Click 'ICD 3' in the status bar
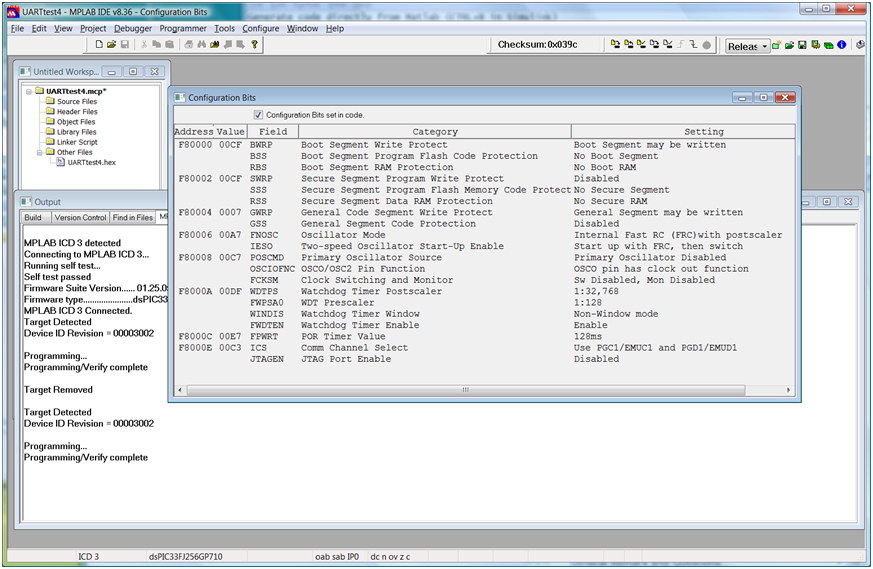Viewport: 873px width, 569px height. tap(89, 556)
